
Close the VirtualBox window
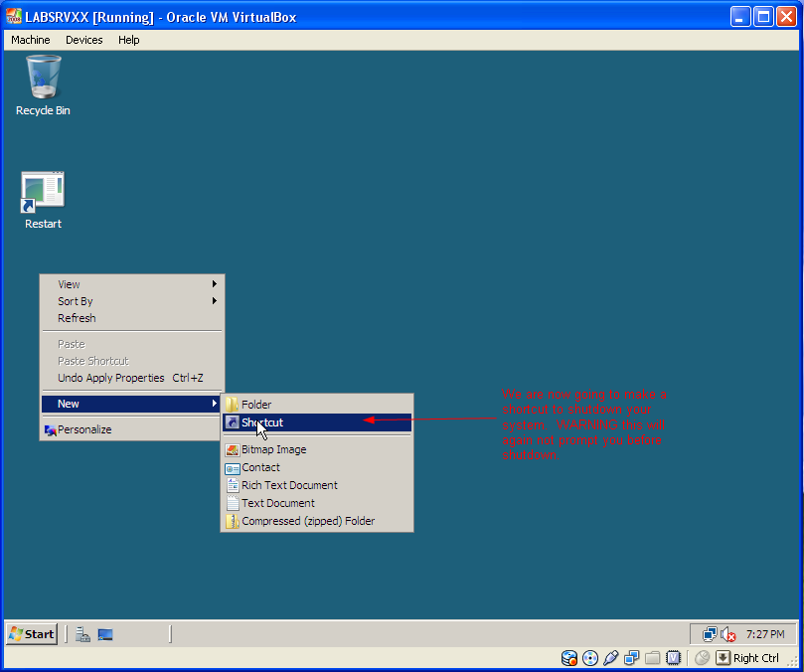[x=786, y=17]
